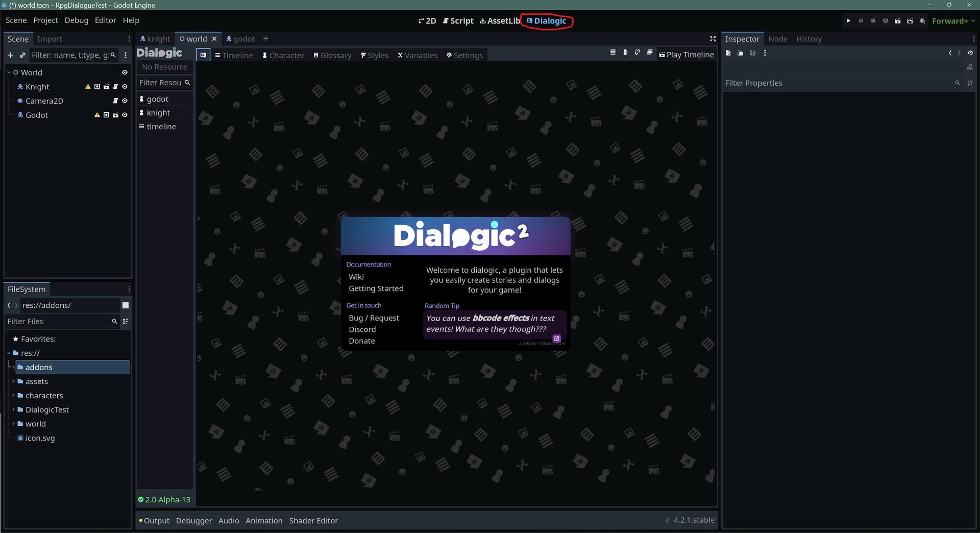Click Play Timeline in the Dialogic toolbar
Viewport: 980px width, 533px height.
[687, 55]
